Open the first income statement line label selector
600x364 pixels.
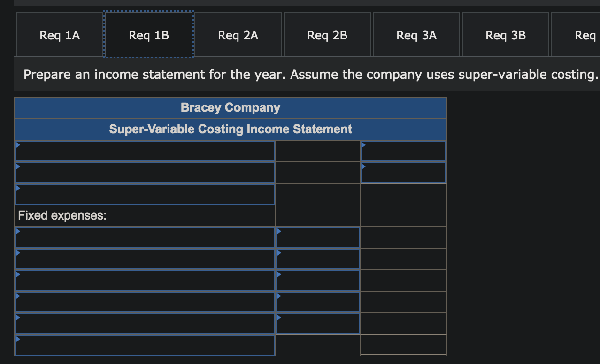click(146, 151)
